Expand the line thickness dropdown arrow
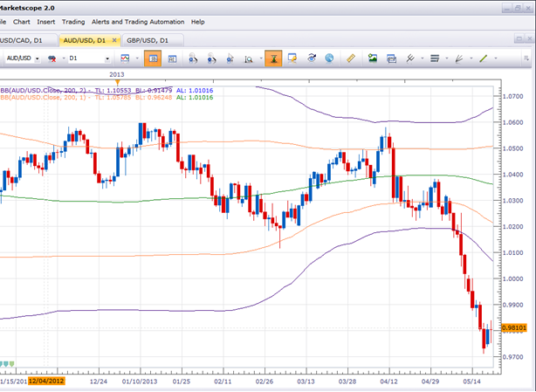Viewport: 536px width, 392px height. (x=446, y=58)
